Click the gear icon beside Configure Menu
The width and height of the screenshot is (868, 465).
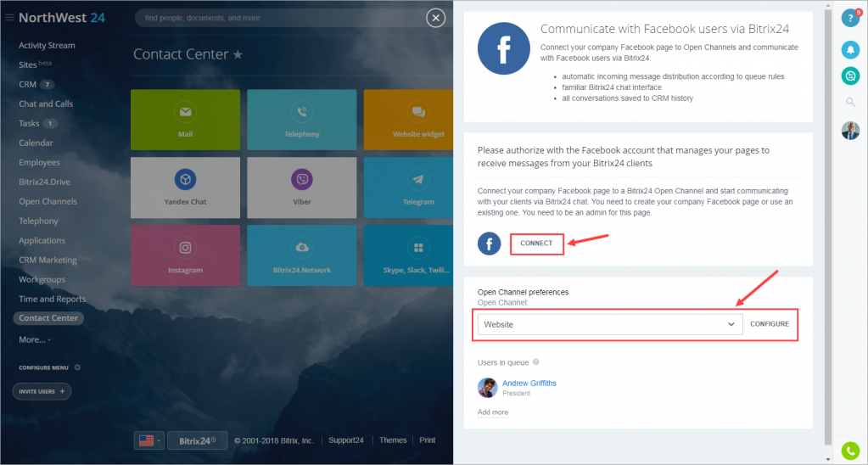point(77,367)
